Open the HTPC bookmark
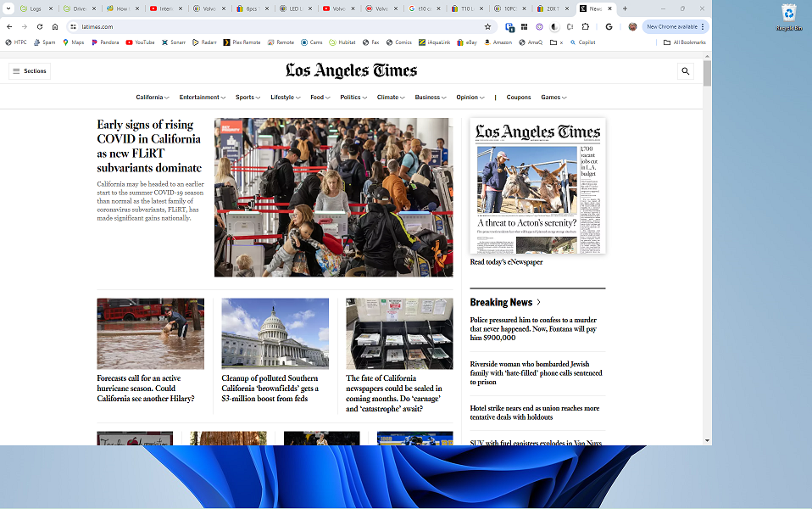This screenshot has height=509, width=812. pyautogui.click(x=16, y=42)
